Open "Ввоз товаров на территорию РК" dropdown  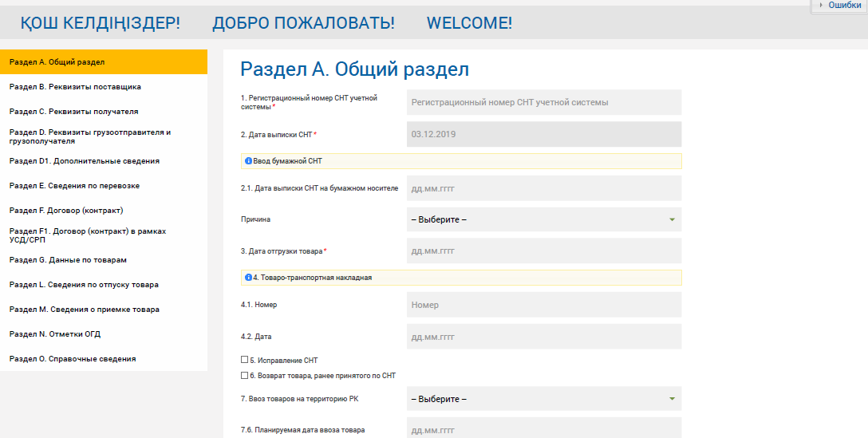(544, 399)
